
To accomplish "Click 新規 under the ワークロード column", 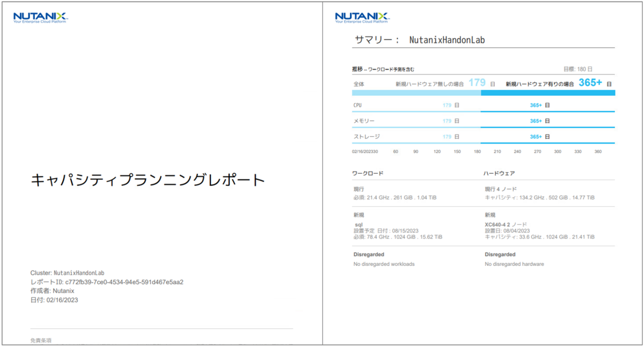I will tap(359, 214).
